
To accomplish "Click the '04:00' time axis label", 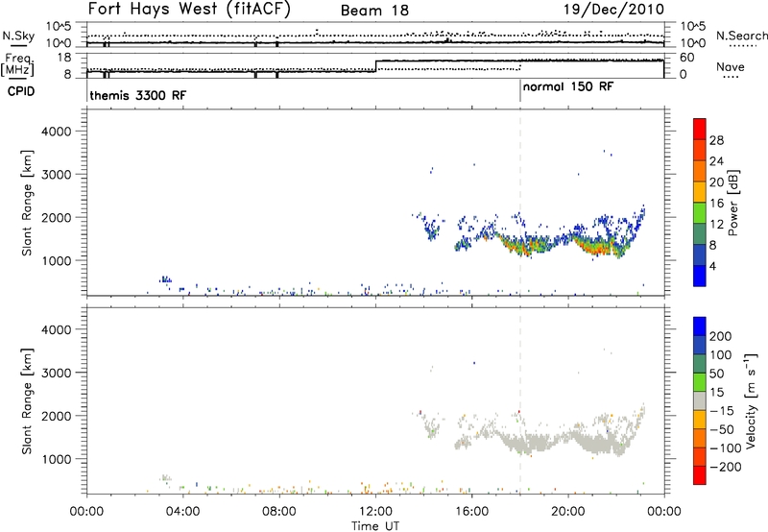I will point(183,512).
